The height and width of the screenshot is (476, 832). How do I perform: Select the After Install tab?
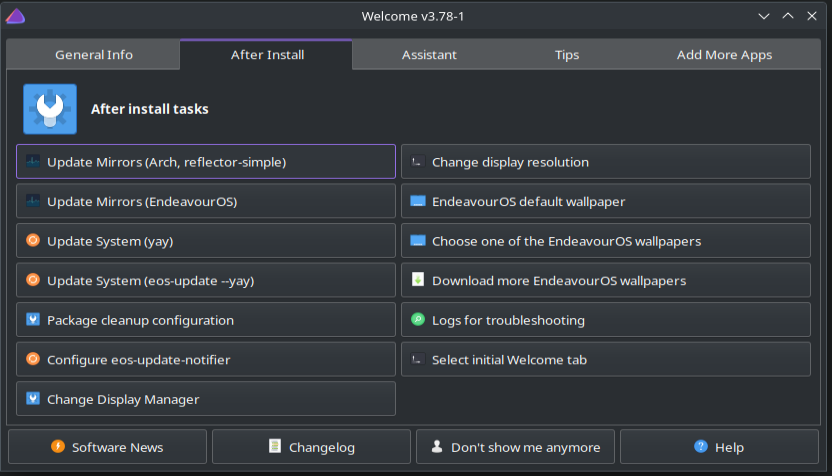point(266,55)
